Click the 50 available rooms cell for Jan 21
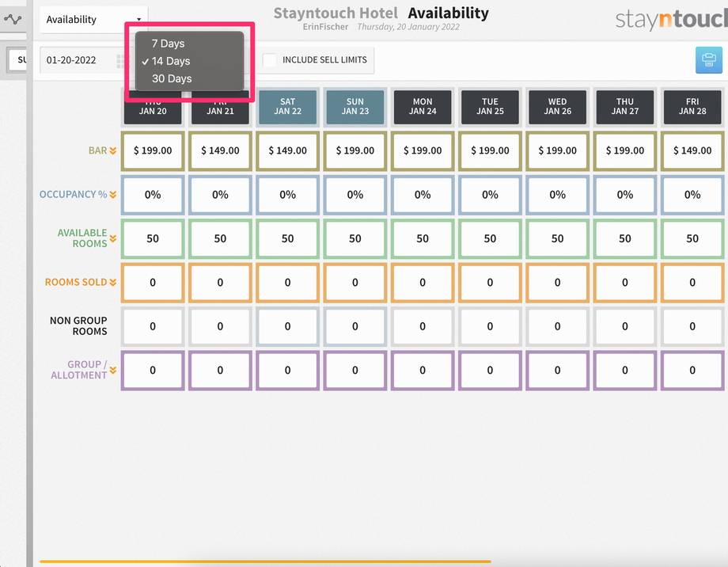This screenshot has height=567, width=728. pyautogui.click(x=220, y=239)
